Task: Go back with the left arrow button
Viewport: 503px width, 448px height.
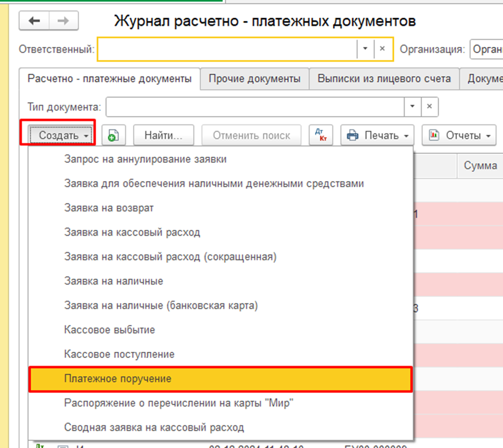Action: 34,21
